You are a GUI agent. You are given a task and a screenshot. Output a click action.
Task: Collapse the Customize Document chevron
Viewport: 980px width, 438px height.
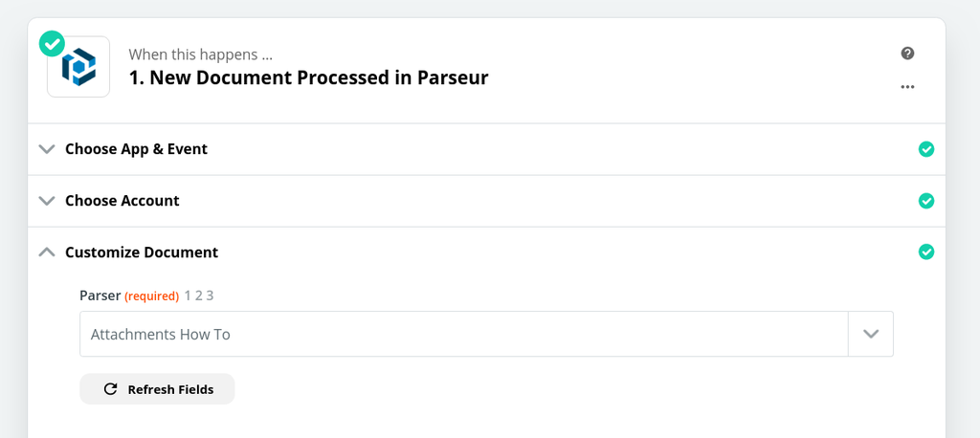pyautogui.click(x=46, y=252)
